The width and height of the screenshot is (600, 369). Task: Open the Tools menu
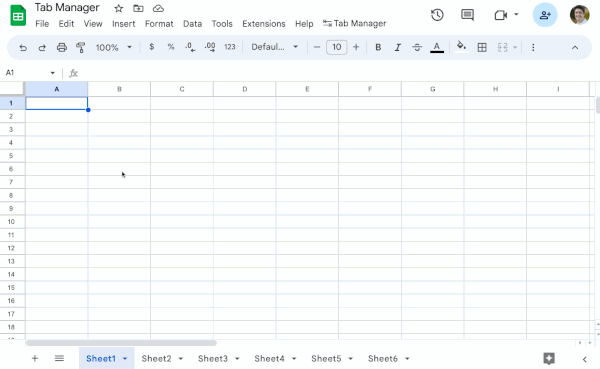coord(222,24)
